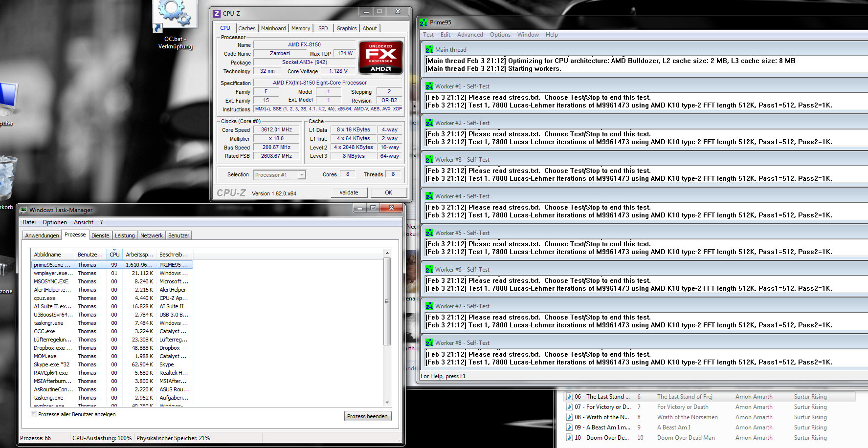Click the Worker #1 Self-Test icon
This screenshot has width=868, height=448.
(429, 86)
